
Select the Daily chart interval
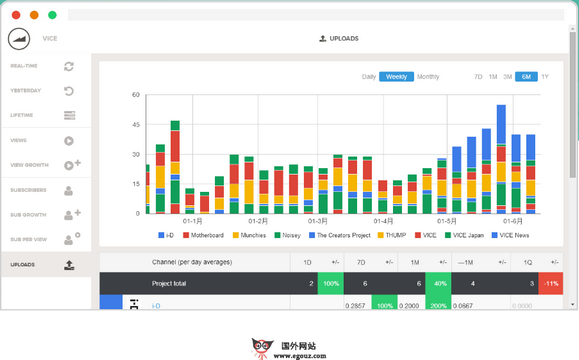369,77
